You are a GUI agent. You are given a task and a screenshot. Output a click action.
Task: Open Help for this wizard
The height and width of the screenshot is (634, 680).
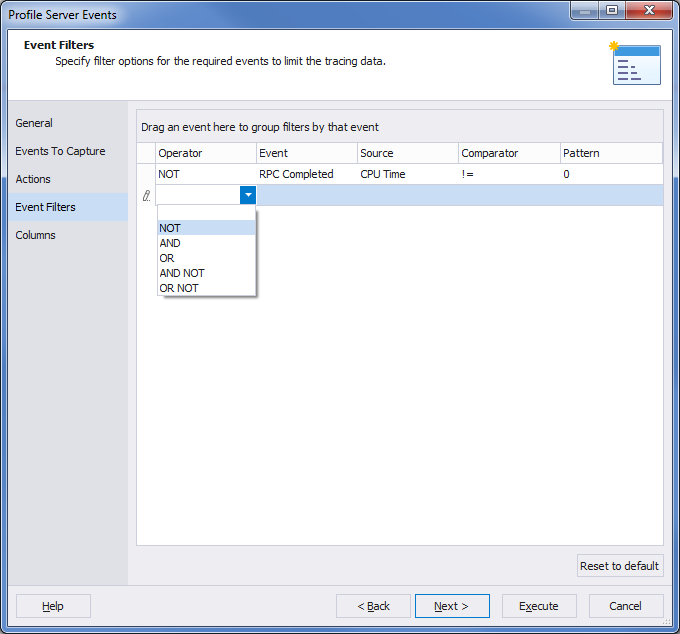pos(53,606)
